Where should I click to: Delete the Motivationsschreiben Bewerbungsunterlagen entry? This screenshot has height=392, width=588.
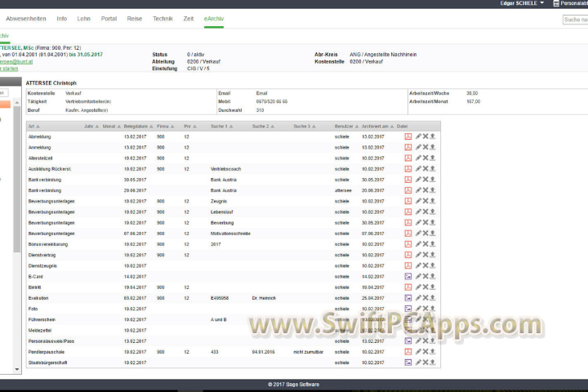tap(425, 234)
